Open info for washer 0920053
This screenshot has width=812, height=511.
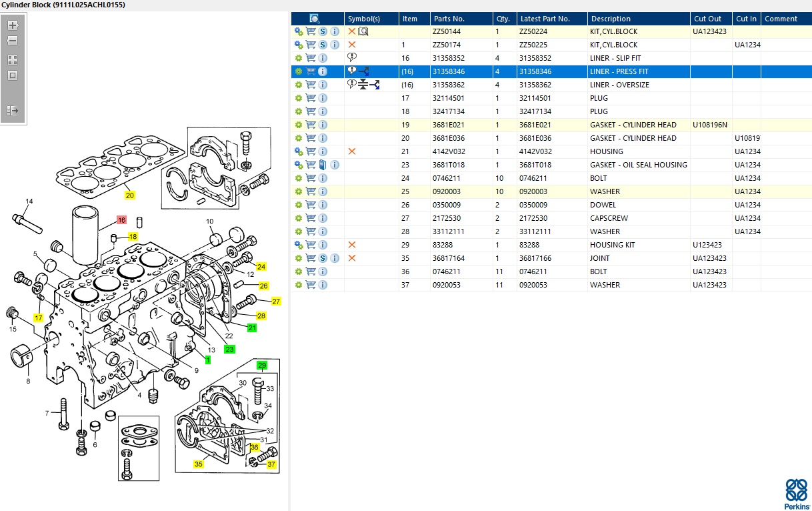click(x=323, y=285)
